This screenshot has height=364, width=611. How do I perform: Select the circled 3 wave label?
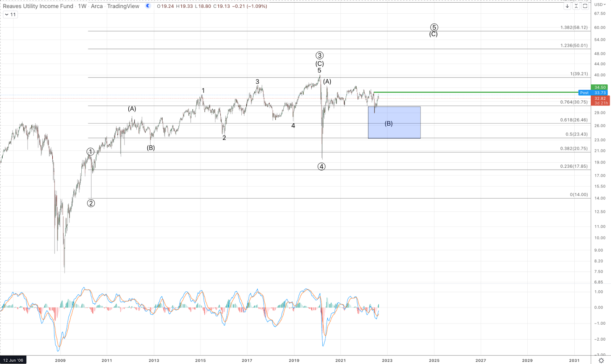(320, 55)
